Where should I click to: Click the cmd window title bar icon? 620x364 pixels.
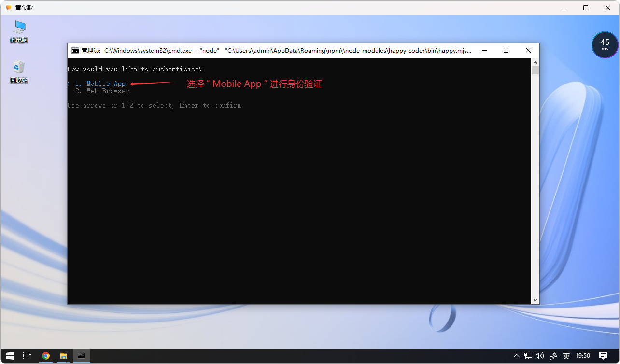[x=75, y=51]
